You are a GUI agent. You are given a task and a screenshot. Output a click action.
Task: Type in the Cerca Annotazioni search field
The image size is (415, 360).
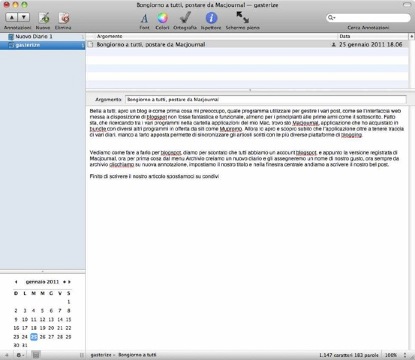coord(368,17)
